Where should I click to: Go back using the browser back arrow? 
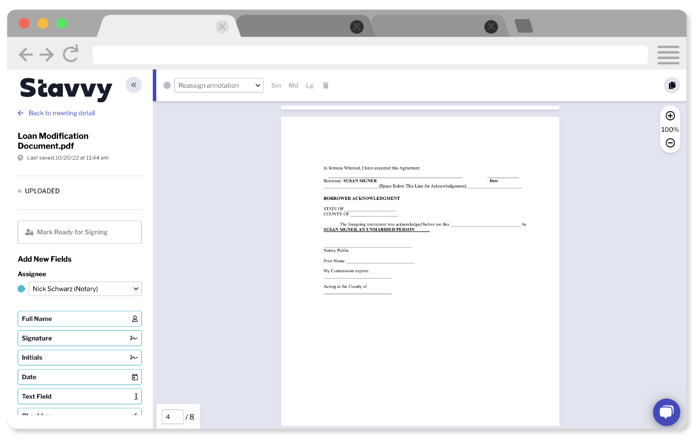click(x=25, y=55)
